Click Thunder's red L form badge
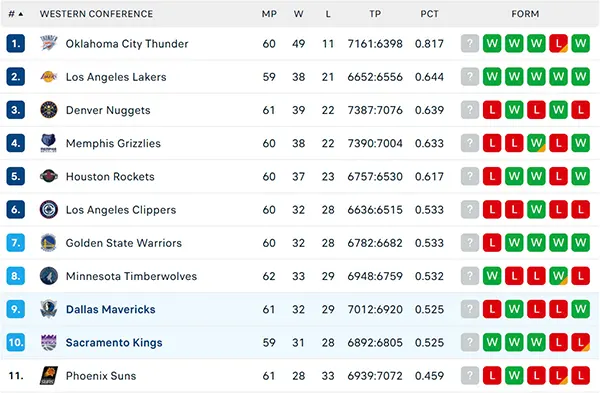600x393 pixels. (558, 43)
